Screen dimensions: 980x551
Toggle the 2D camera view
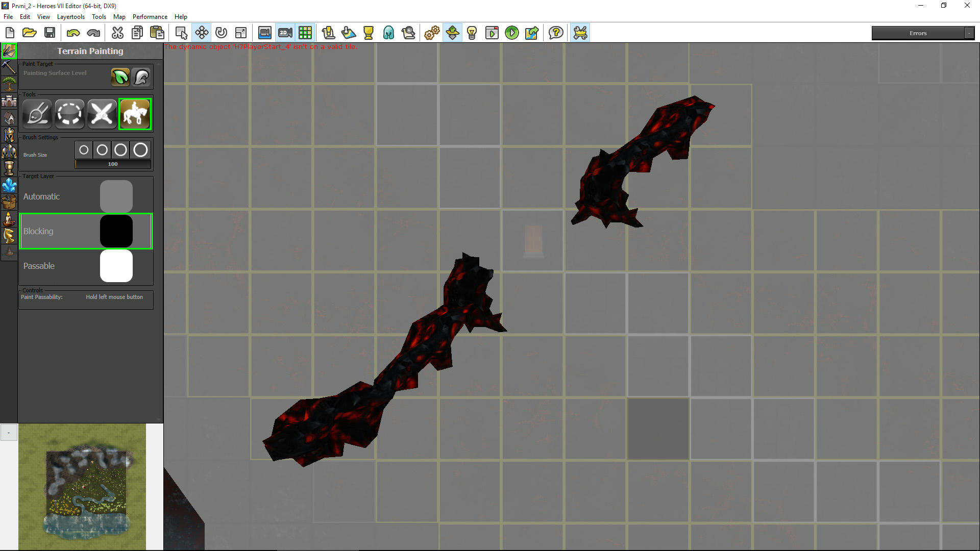point(285,33)
